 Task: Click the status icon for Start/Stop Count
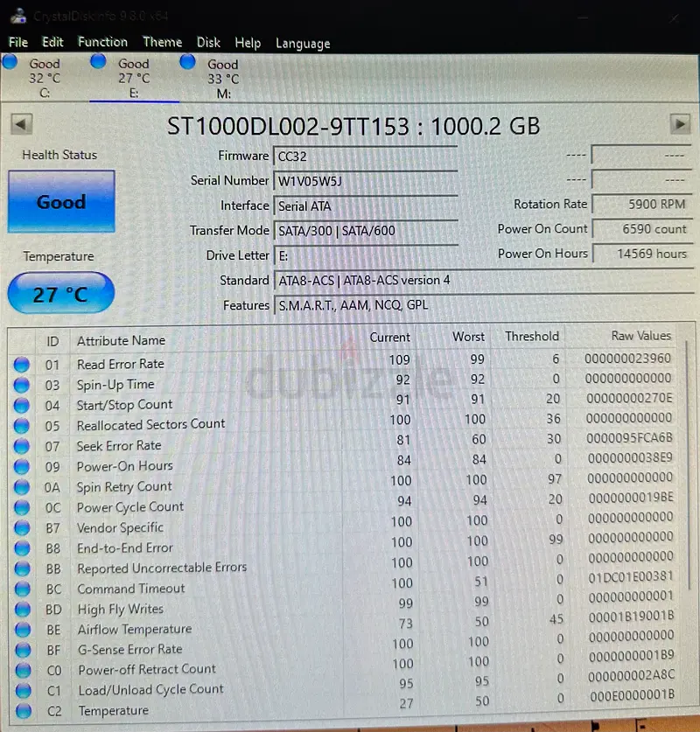pos(22,405)
